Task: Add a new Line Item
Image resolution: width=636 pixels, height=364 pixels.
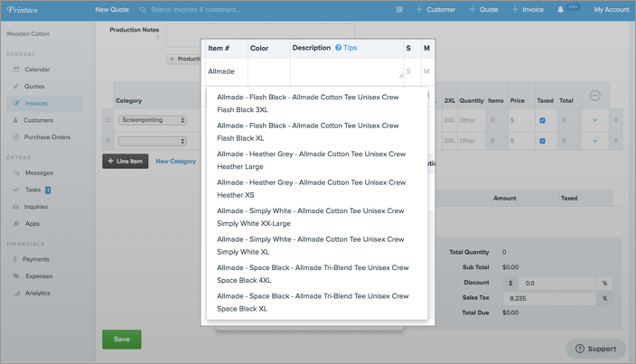Action: (x=126, y=162)
